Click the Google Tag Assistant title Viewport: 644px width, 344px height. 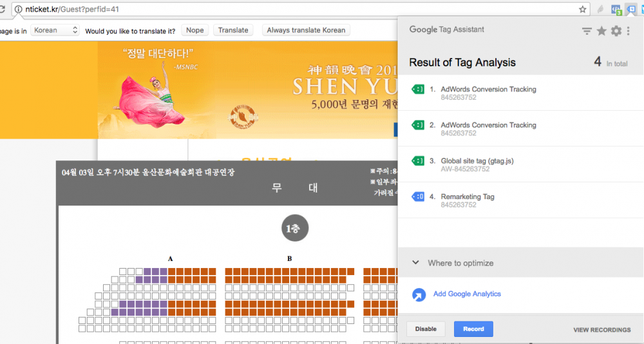coord(446,29)
